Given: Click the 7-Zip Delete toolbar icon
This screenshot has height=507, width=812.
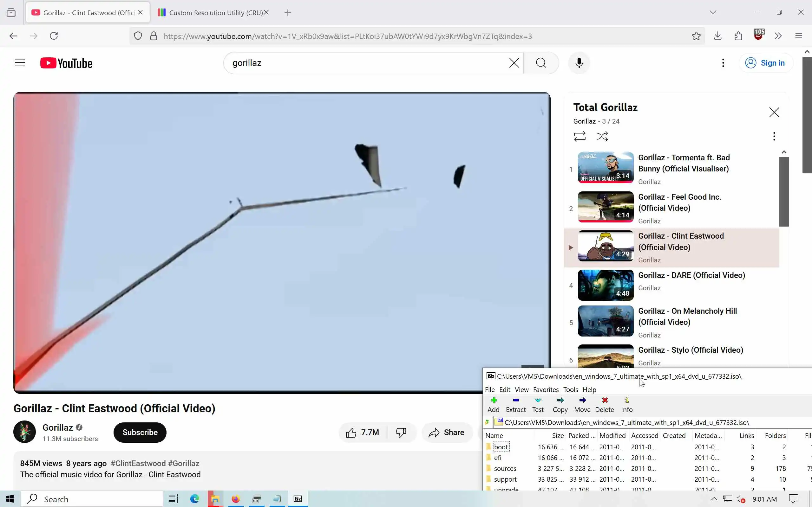Looking at the screenshot, I should point(604,404).
